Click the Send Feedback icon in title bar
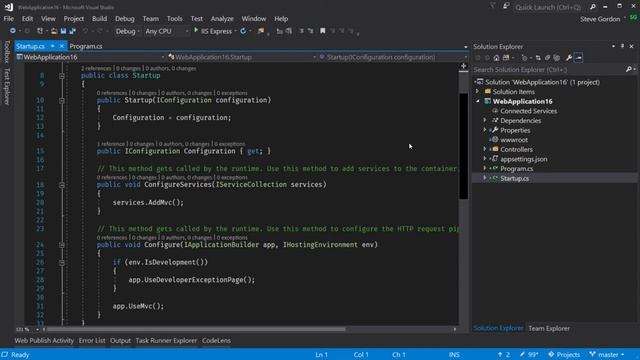Viewport: 640px width, 360px height. pos(506,6)
